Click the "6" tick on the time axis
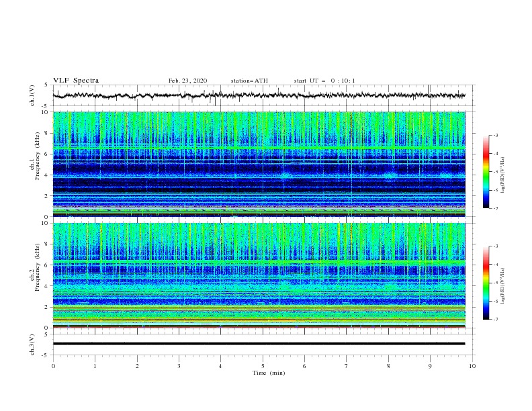This screenshot has height=411, width=532. (x=304, y=366)
